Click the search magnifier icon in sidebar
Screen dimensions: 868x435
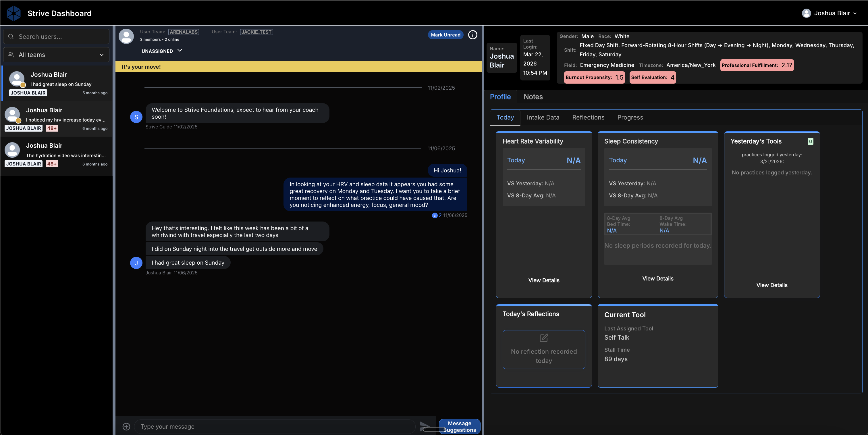pos(11,36)
